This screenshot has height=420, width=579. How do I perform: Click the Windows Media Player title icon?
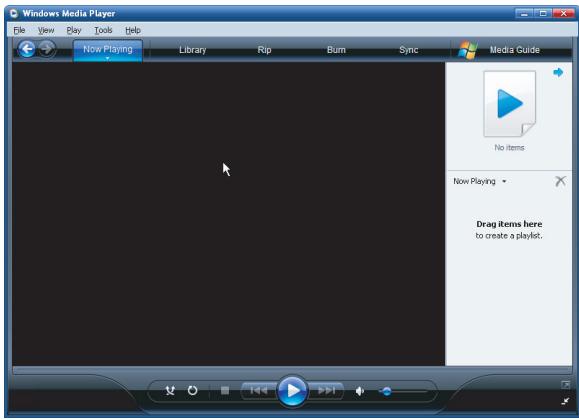(x=14, y=14)
